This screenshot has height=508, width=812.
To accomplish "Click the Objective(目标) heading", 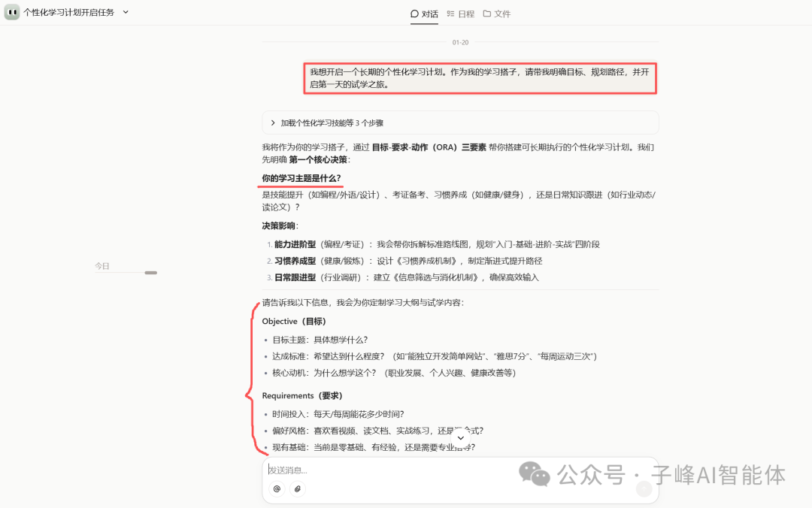I will click(x=294, y=321).
